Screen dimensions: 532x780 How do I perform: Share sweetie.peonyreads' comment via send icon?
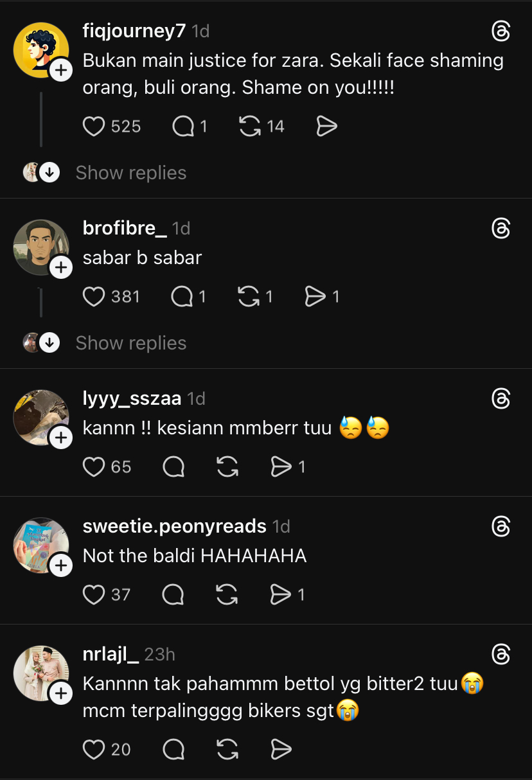coord(281,594)
